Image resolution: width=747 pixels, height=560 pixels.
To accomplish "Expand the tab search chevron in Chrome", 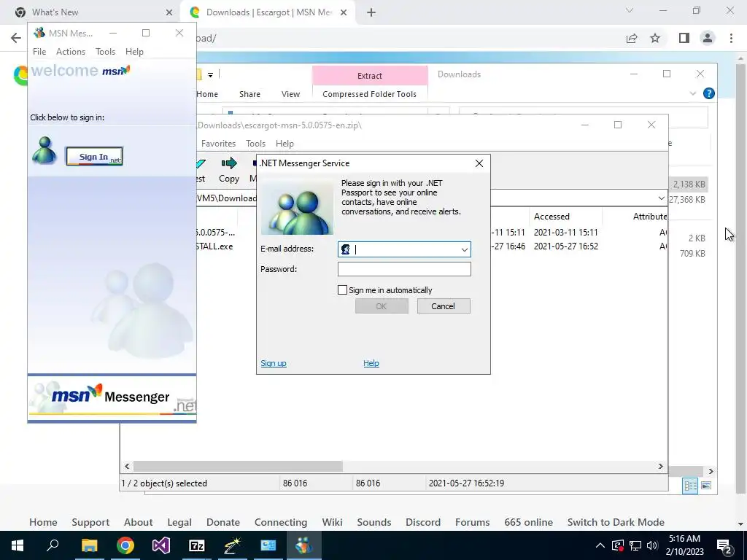I will pos(630,10).
